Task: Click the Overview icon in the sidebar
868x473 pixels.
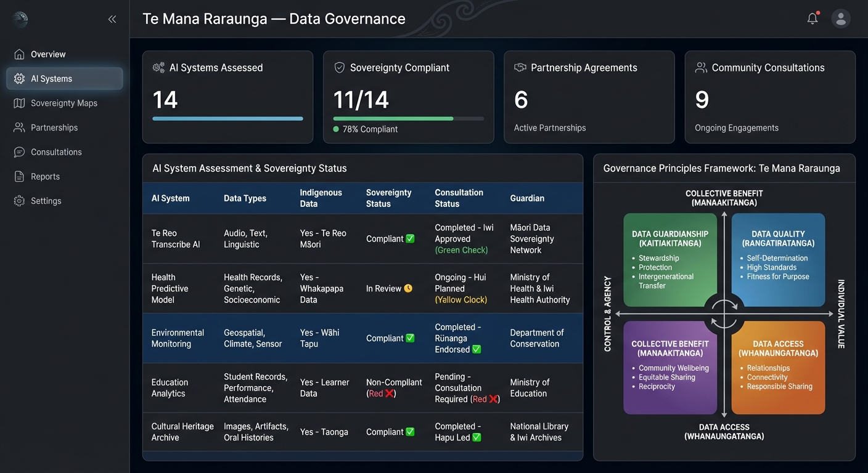Action: (19, 54)
